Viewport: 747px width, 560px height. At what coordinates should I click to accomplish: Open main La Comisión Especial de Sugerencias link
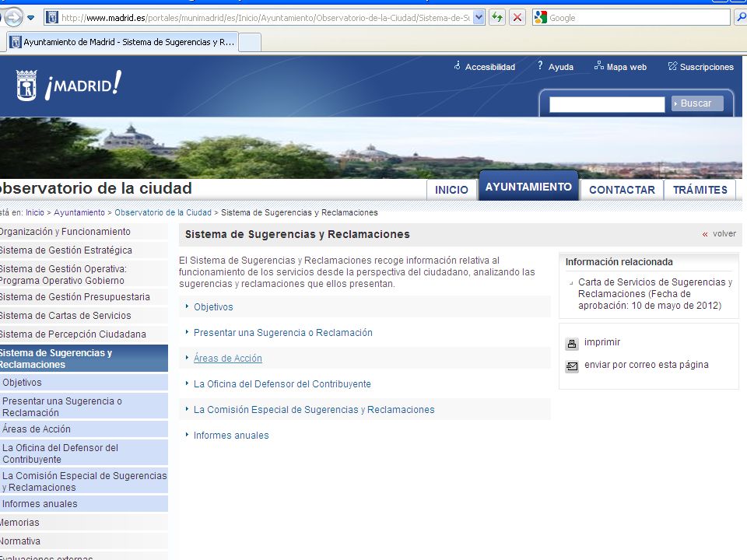pos(314,410)
